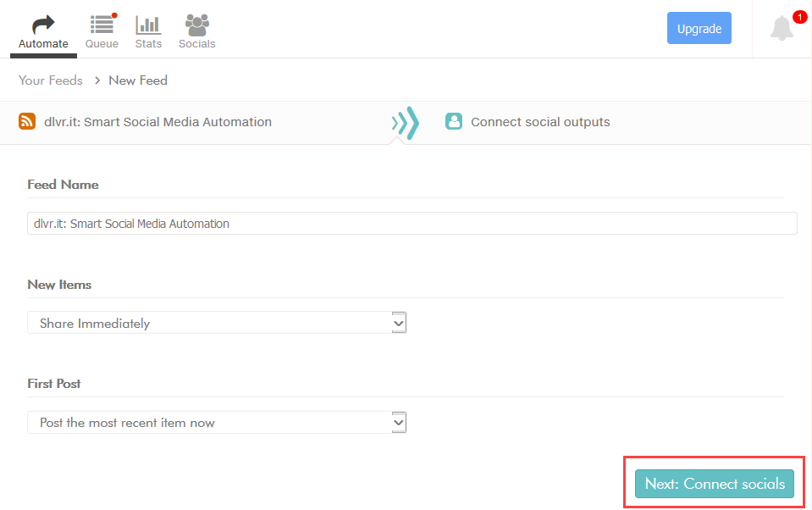Click the blue Upgrade button
The height and width of the screenshot is (510, 812).
click(x=699, y=28)
